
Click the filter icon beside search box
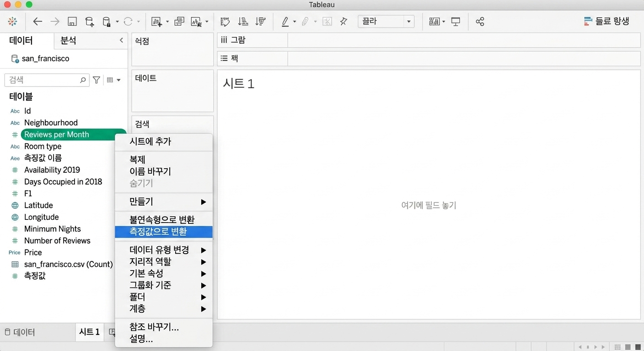97,80
